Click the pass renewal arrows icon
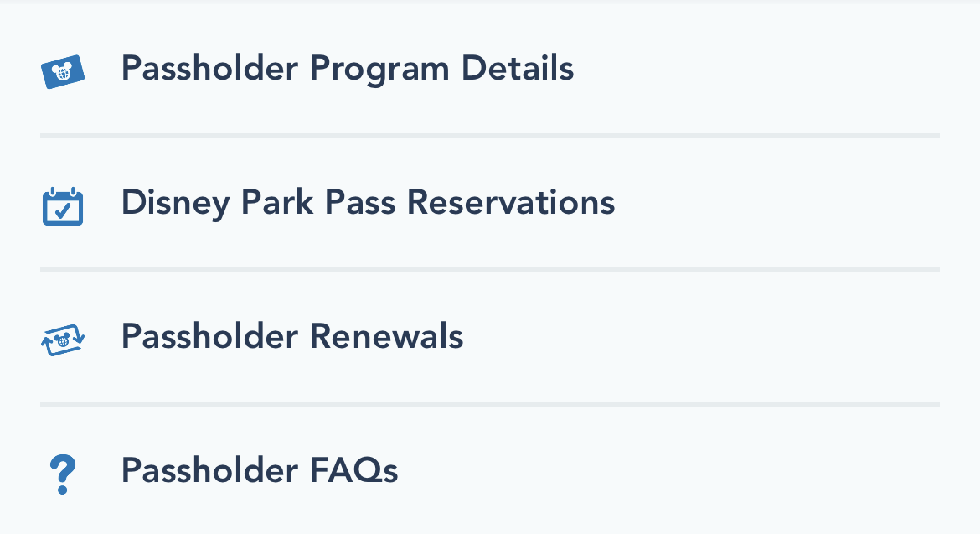980x534 pixels. point(63,340)
